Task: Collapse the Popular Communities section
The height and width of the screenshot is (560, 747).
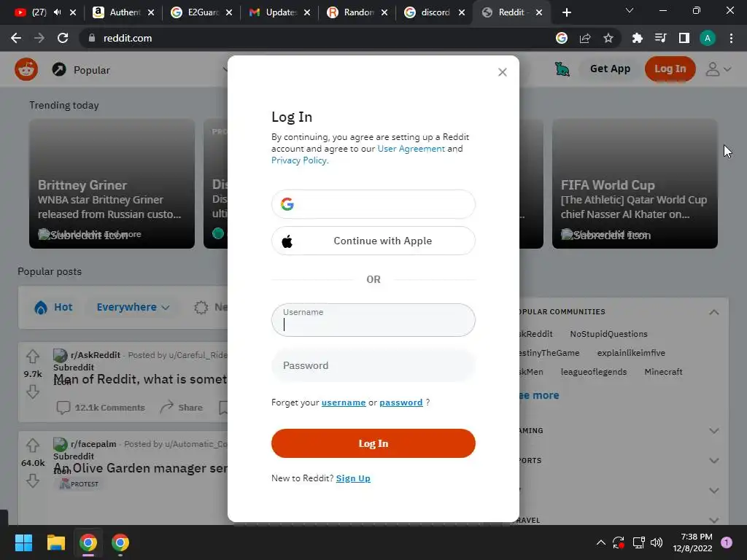Action: tap(713, 312)
